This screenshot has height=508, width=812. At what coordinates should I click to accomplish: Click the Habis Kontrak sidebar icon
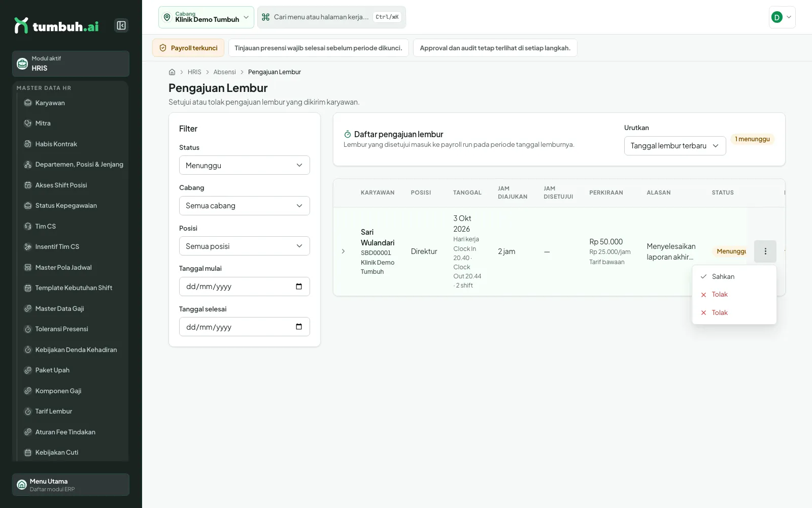point(28,144)
